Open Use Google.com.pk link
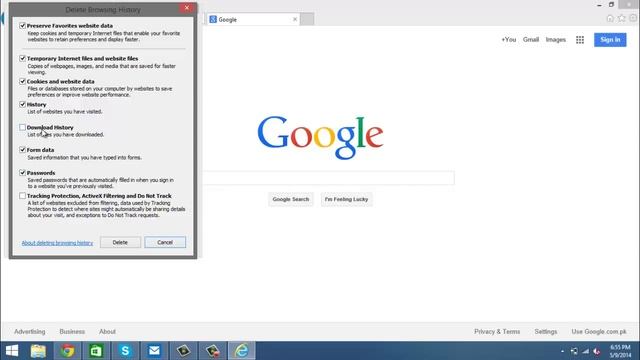This screenshot has width=640, height=360. pos(599,331)
